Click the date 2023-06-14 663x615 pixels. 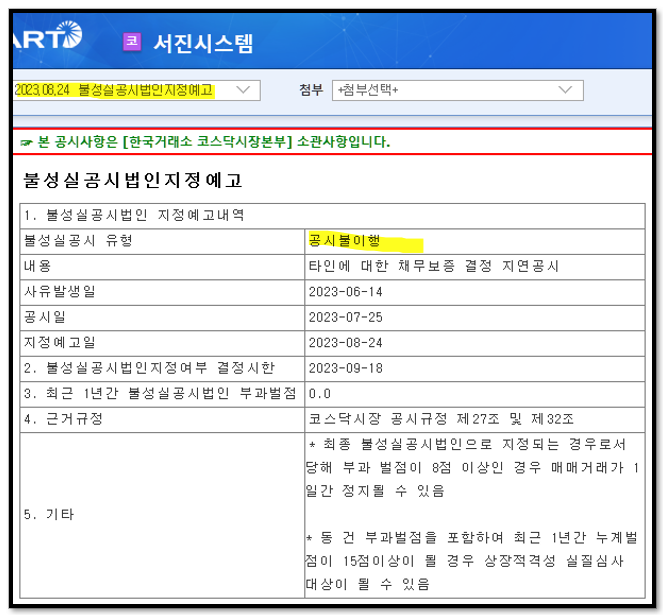pos(345,292)
